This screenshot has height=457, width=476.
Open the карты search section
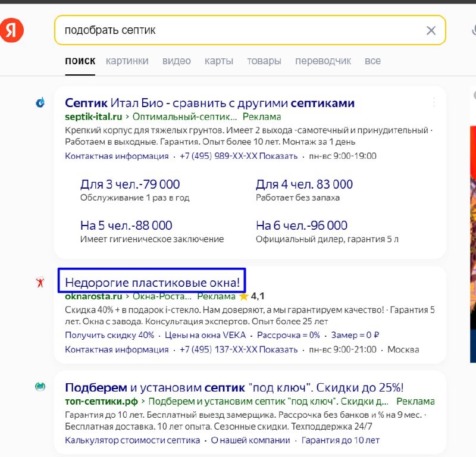[218, 61]
